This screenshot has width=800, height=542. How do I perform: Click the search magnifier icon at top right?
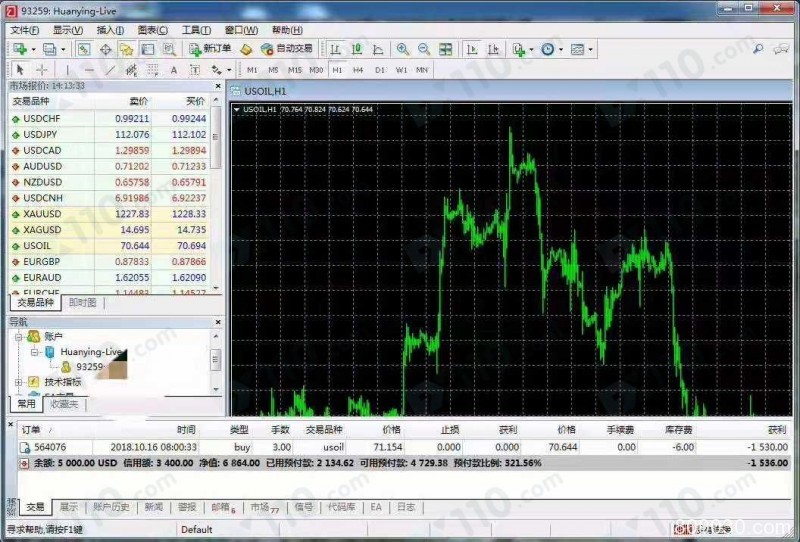759,49
